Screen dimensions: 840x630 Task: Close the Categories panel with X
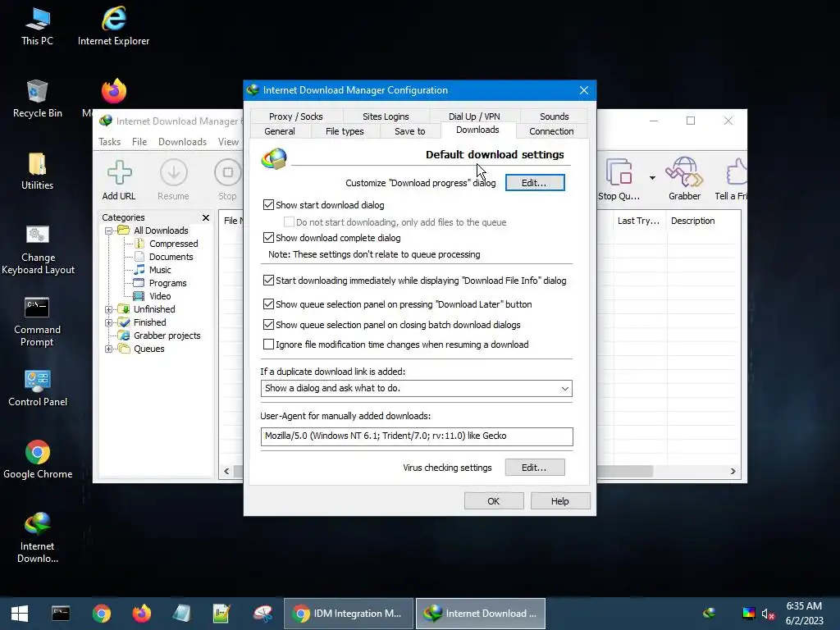(x=206, y=217)
